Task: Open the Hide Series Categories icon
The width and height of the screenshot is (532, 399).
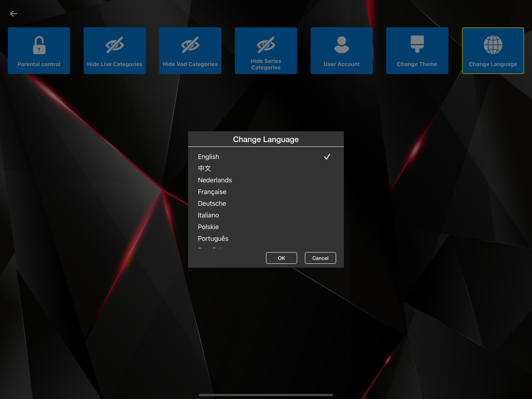Action: click(x=266, y=50)
